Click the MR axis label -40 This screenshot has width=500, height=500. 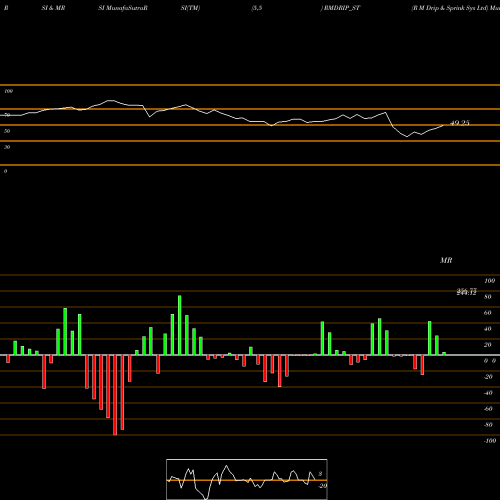pyautogui.click(x=488, y=393)
